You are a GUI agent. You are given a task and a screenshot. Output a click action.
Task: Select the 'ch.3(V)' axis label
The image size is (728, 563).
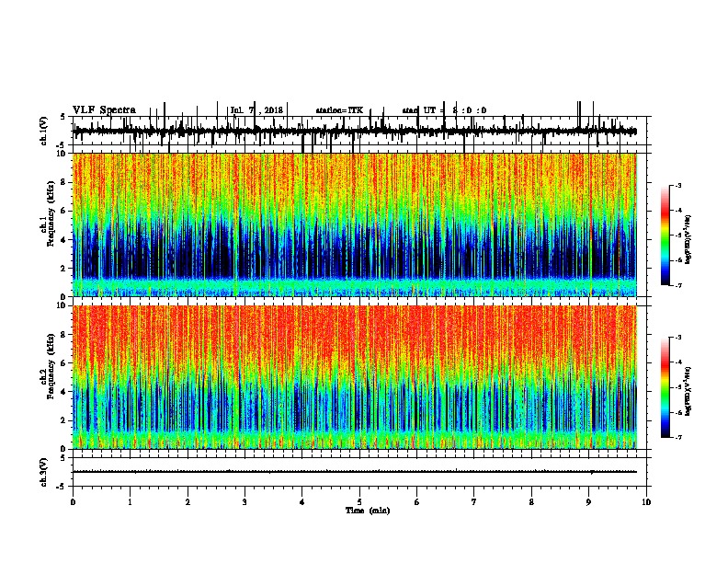tap(44, 472)
